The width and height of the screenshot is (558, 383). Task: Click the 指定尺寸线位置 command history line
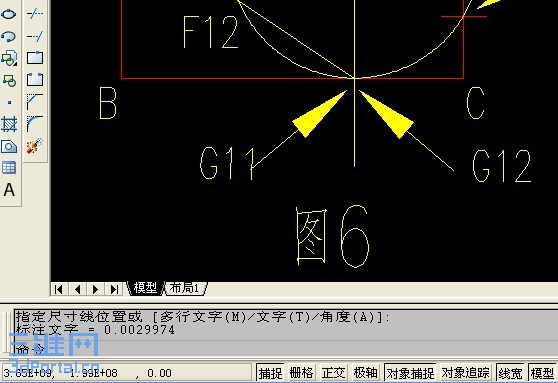click(x=203, y=316)
